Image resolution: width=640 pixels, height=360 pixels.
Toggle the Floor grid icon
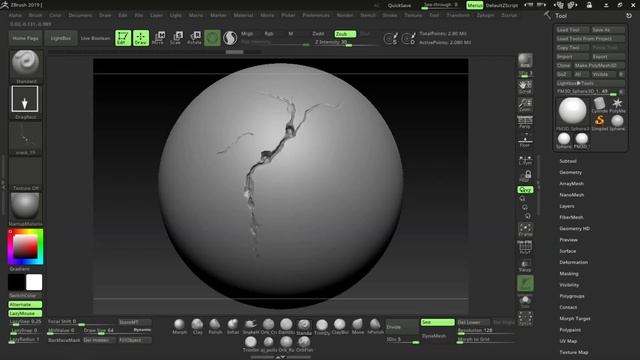pyautogui.click(x=525, y=140)
